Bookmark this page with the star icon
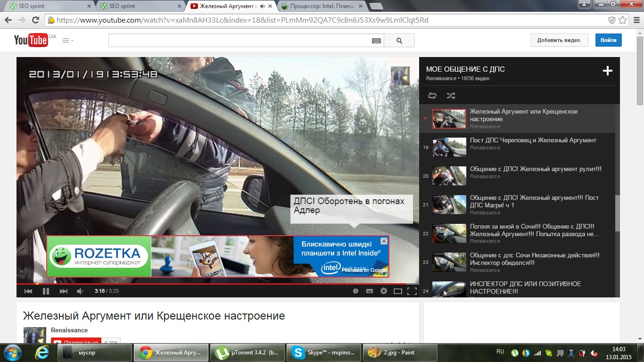 tap(622, 20)
